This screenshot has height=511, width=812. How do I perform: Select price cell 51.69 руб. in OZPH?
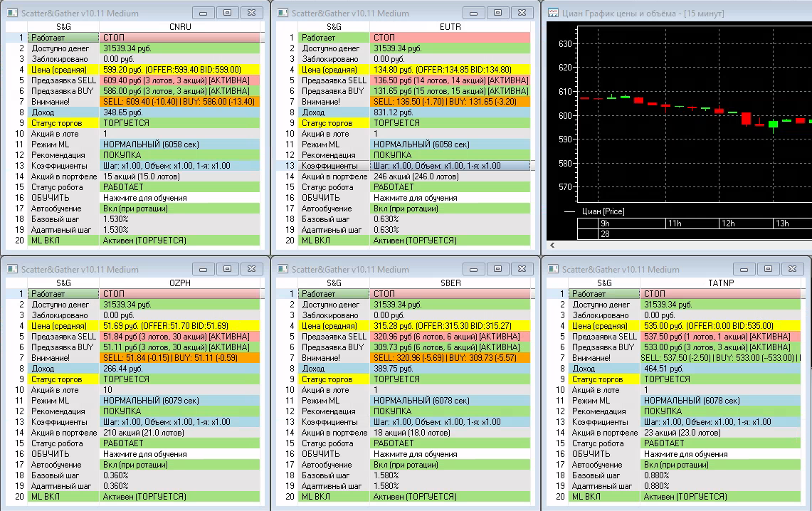pos(179,326)
